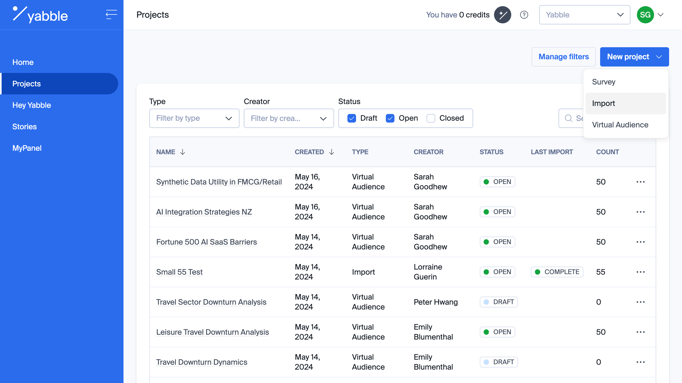Click Lorraine Guerin creator cell
The height and width of the screenshot is (383, 682).
[428, 272]
